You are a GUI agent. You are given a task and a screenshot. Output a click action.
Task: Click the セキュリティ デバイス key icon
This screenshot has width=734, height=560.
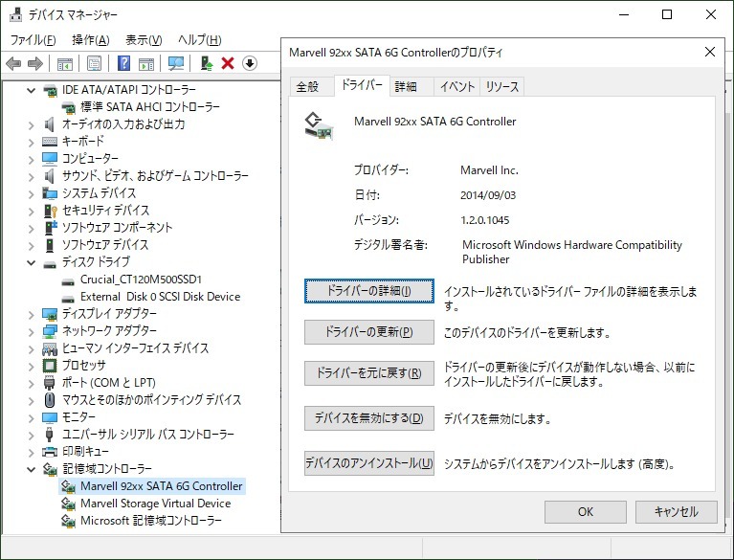pyautogui.click(x=50, y=211)
